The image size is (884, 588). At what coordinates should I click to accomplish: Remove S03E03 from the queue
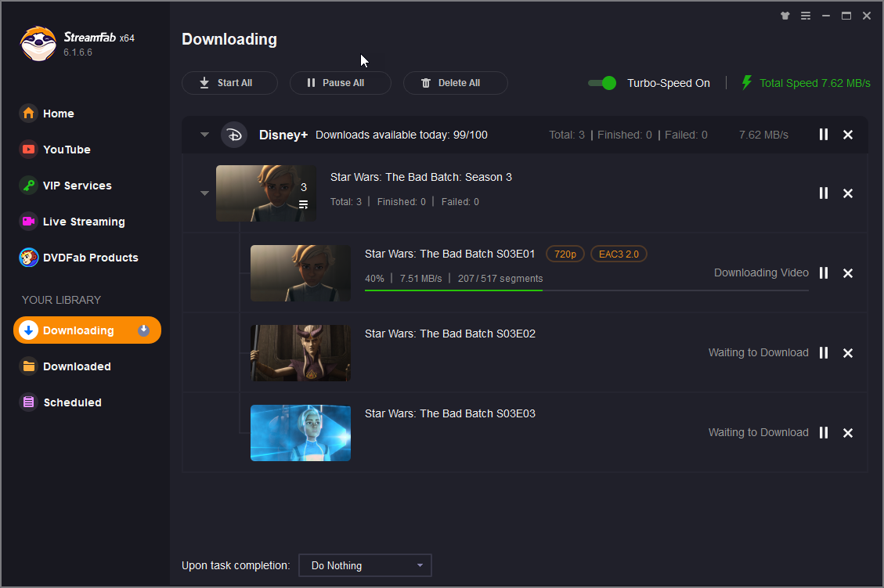(848, 432)
